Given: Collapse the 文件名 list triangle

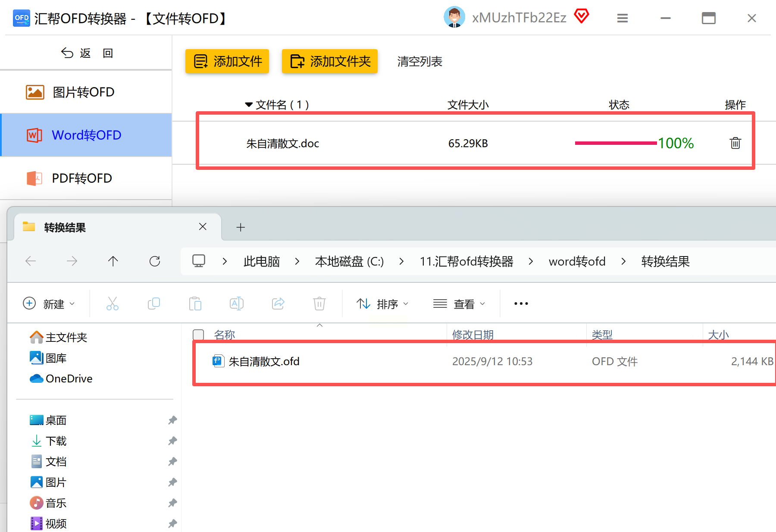Looking at the screenshot, I should coord(249,104).
